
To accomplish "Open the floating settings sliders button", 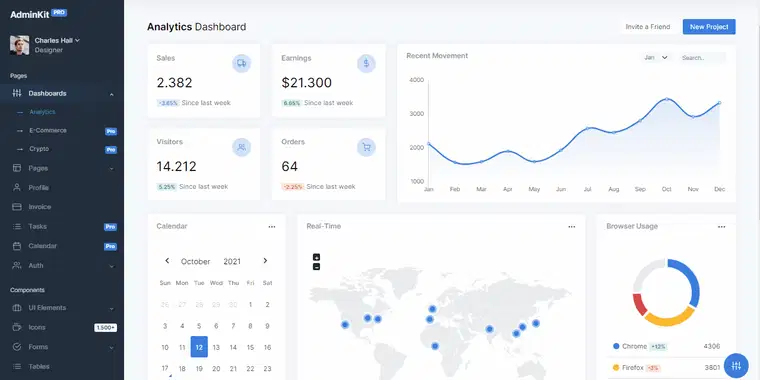I will 736,365.
